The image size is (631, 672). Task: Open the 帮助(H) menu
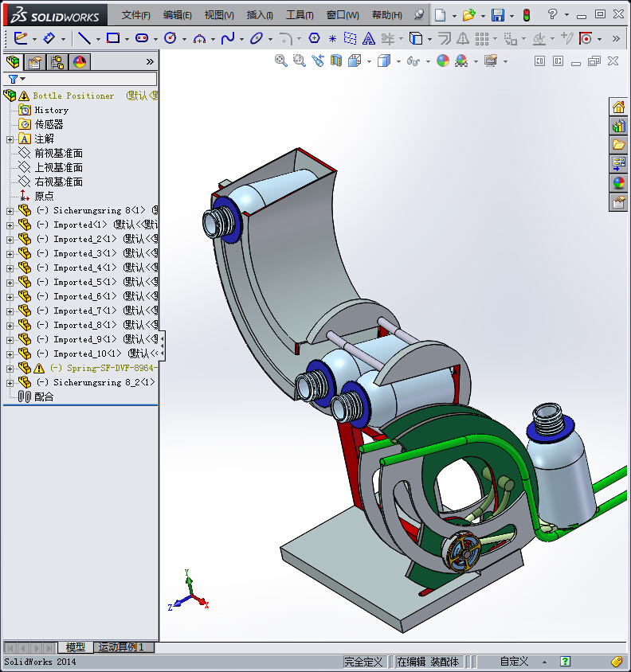coord(387,15)
